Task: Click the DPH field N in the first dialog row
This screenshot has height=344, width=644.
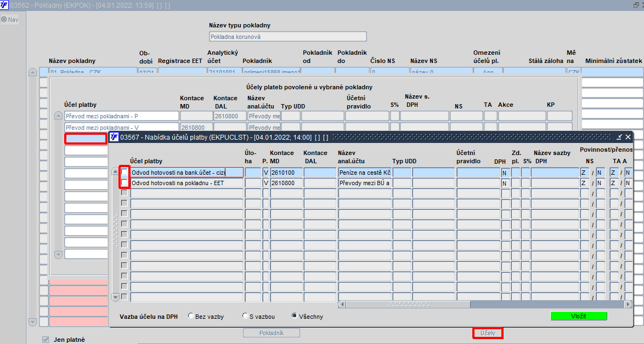Action: (505, 173)
